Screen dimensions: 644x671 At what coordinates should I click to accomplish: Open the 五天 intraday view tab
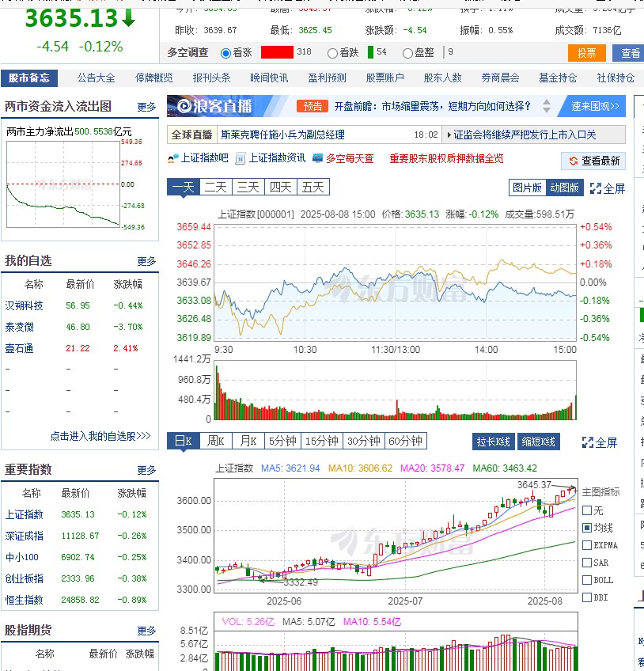312,186
